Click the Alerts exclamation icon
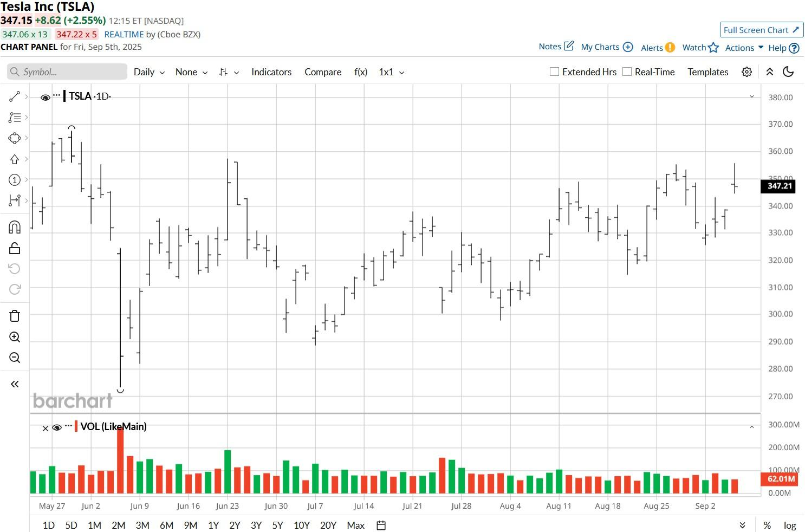The image size is (805, 532). [x=670, y=47]
